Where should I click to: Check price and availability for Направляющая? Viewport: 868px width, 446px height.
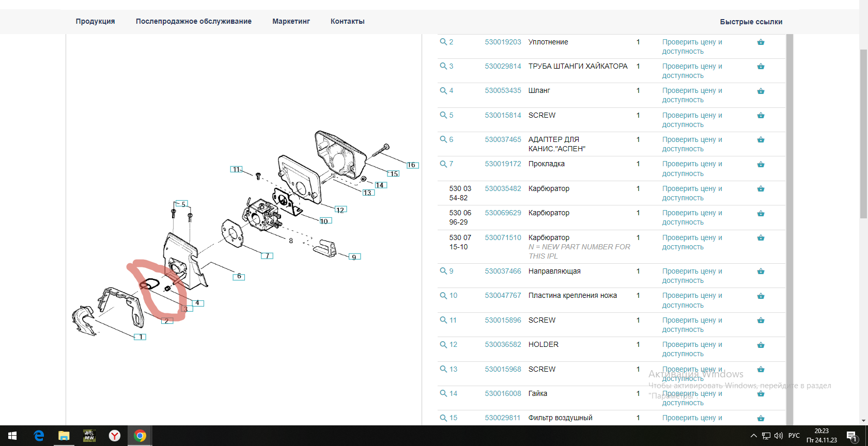pos(692,276)
